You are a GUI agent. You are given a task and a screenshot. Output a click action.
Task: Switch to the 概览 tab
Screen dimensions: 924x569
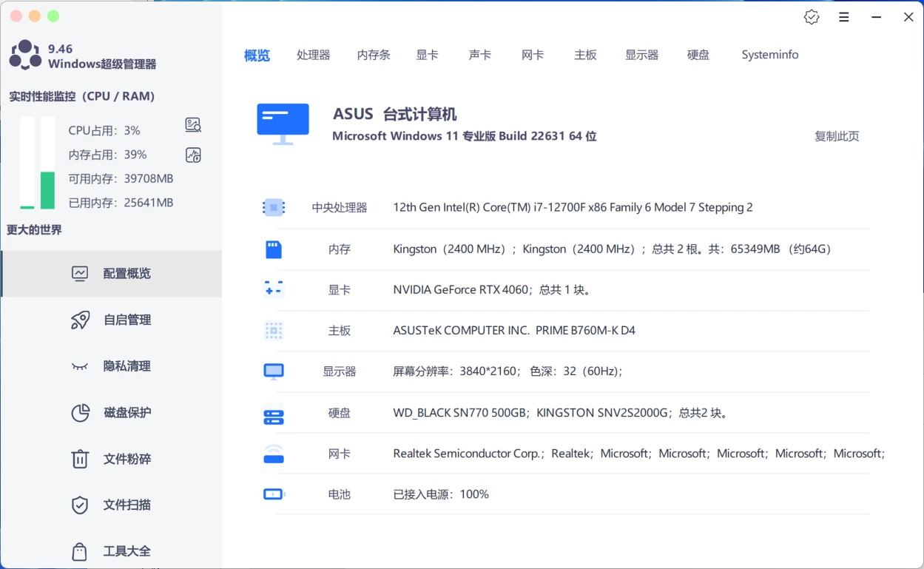(257, 55)
